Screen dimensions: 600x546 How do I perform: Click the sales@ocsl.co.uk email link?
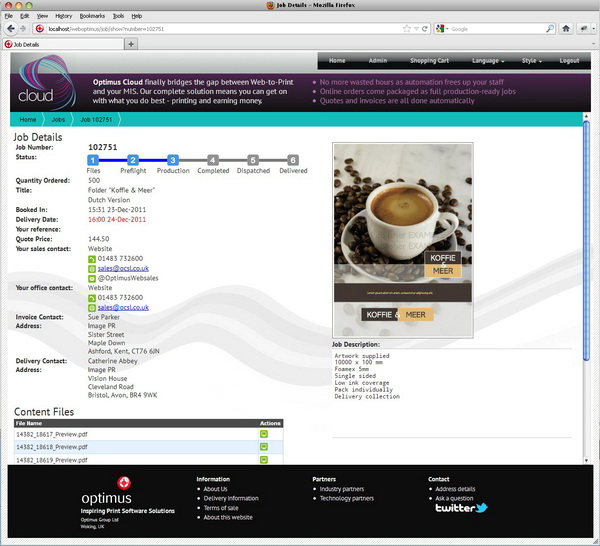click(123, 268)
